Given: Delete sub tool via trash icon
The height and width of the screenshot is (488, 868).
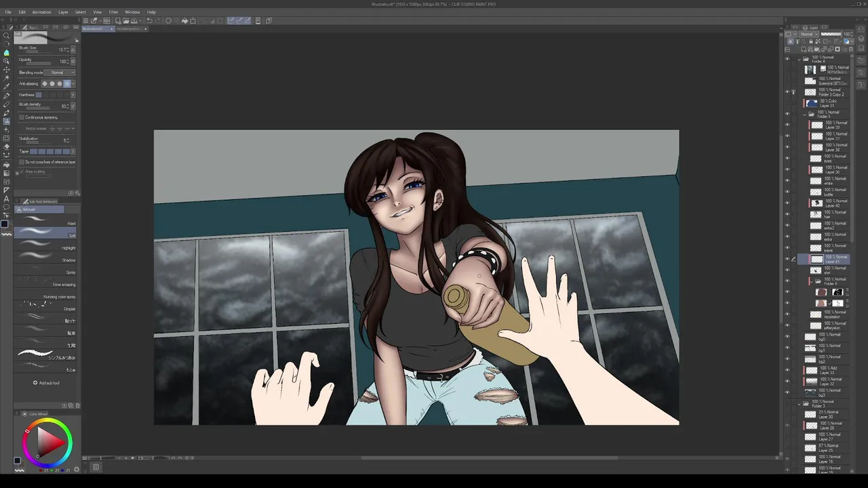Looking at the screenshot, I should tap(77, 406).
